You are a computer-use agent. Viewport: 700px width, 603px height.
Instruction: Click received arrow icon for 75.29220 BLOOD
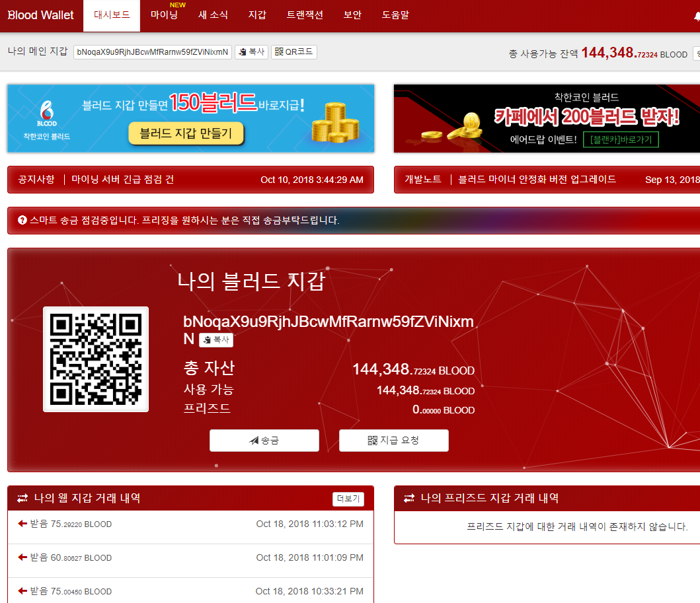(x=22, y=524)
